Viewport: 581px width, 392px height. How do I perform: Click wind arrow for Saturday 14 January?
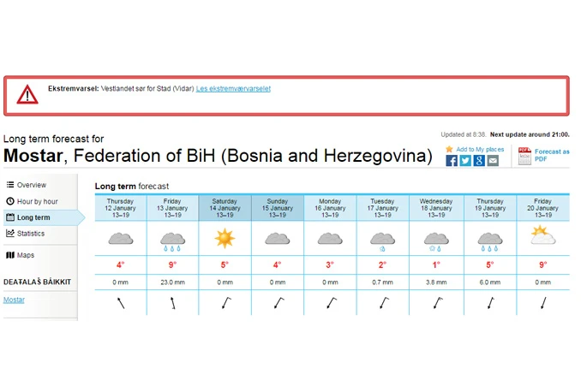(x=226, y=303)
